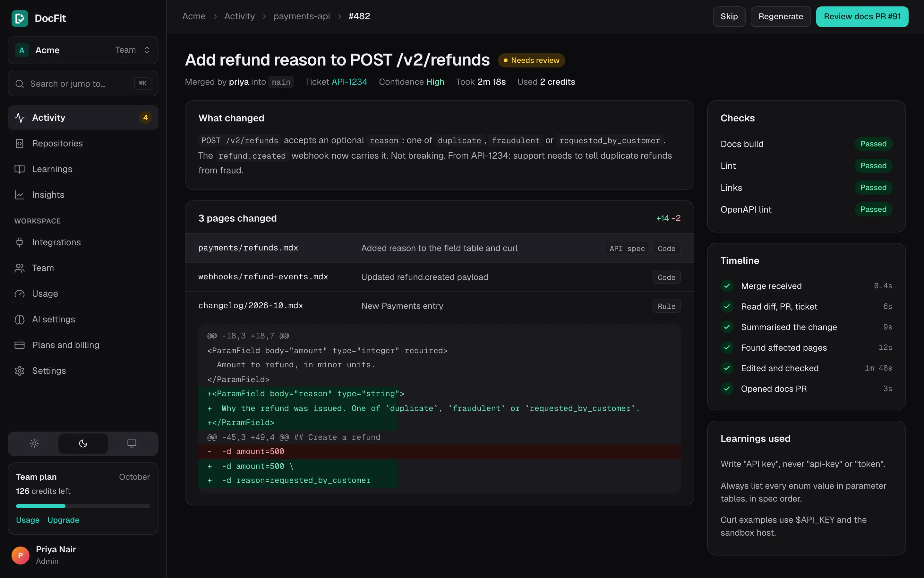Click the search magnifier icon
The image size is (924, 578).
pyautogui.click(x=20, y=84)
